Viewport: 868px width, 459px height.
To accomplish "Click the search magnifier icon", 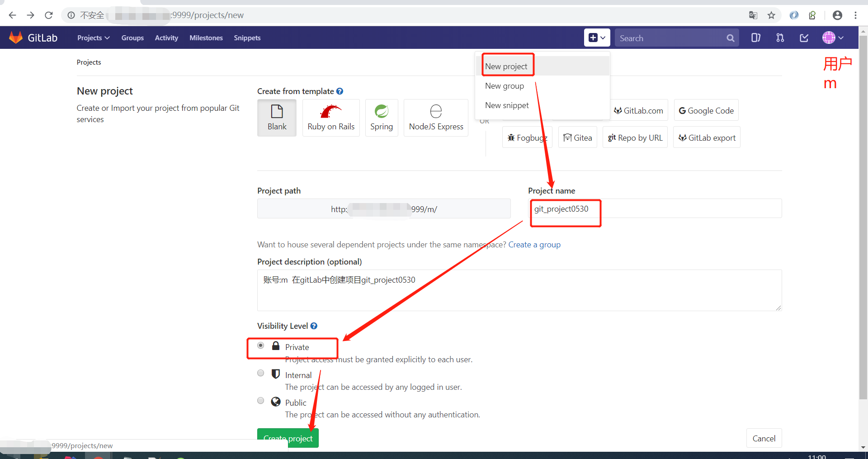I will point(731,38).
